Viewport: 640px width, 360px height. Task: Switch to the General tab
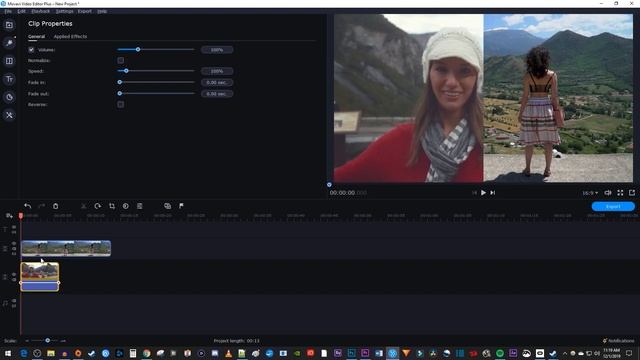click(36, 36)
